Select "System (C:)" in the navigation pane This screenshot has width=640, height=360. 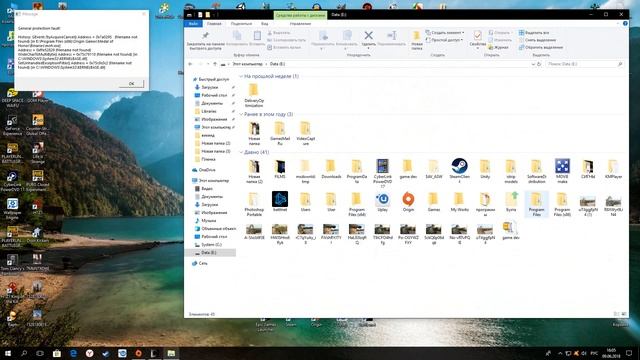(208, 244)
